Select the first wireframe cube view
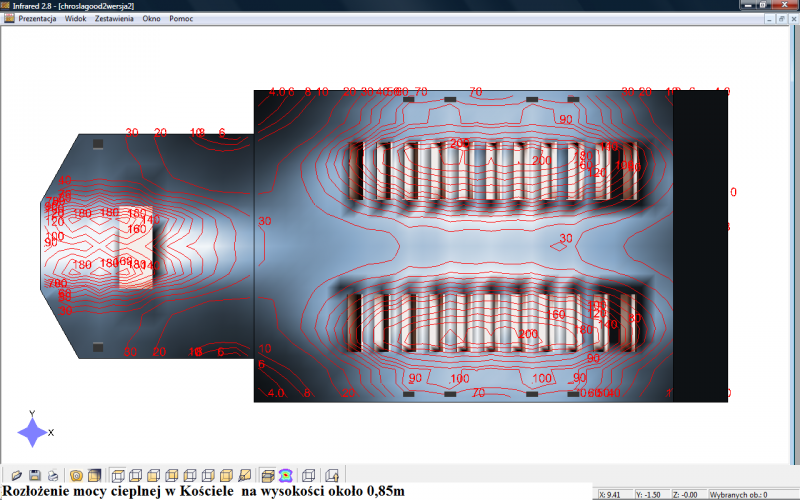 tap(118, 476)
